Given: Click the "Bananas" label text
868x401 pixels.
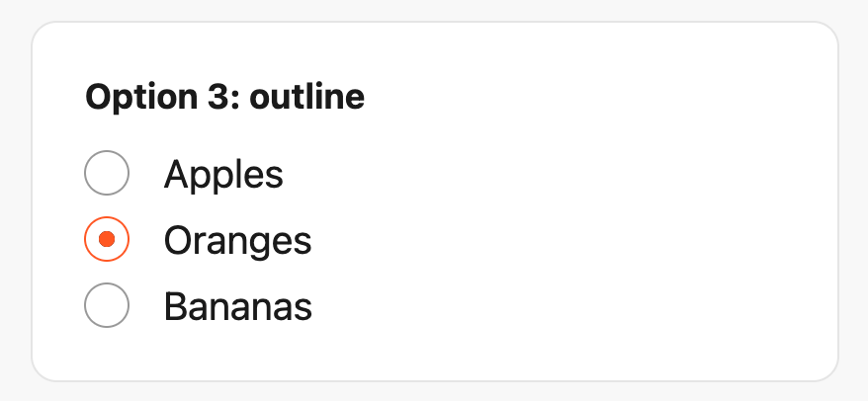Looking at the screenshot, I should click(x=237, y=305).
